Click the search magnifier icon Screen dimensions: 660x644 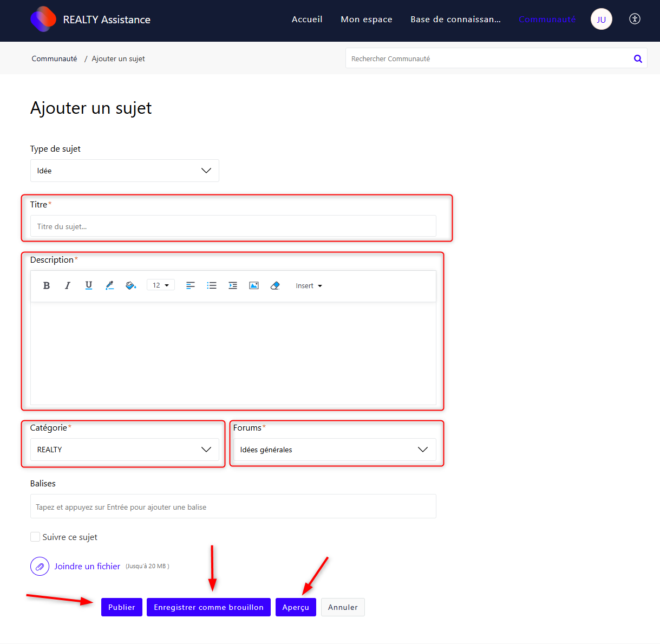[638, 58]
